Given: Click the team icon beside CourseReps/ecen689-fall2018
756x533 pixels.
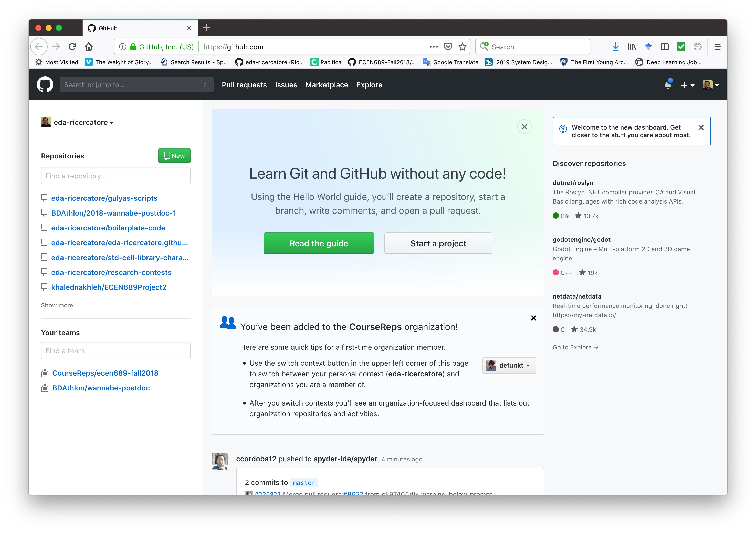Looking at the screenshot, I should (45, 373).
